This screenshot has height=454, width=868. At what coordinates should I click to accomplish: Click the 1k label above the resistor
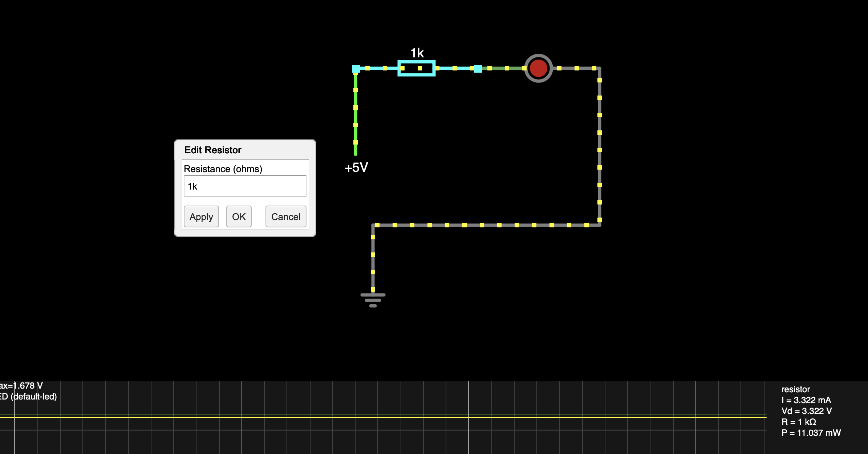pos(417,52)
